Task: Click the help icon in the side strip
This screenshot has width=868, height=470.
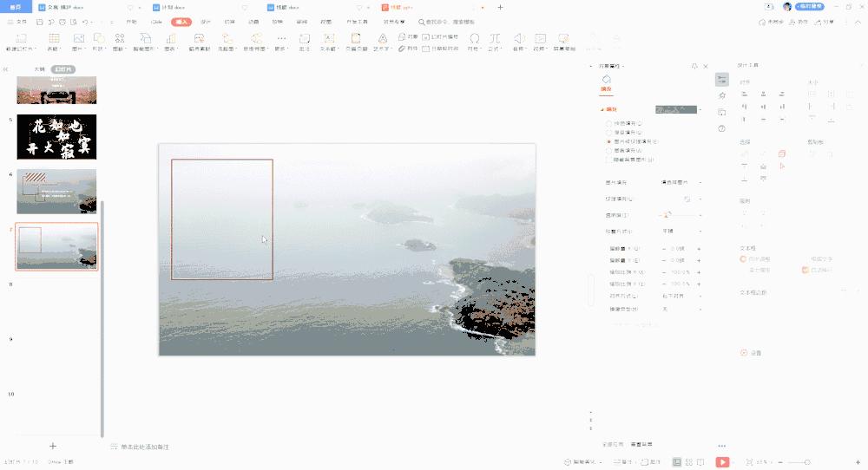Action: pyautogui.click(x=721, y=128)
